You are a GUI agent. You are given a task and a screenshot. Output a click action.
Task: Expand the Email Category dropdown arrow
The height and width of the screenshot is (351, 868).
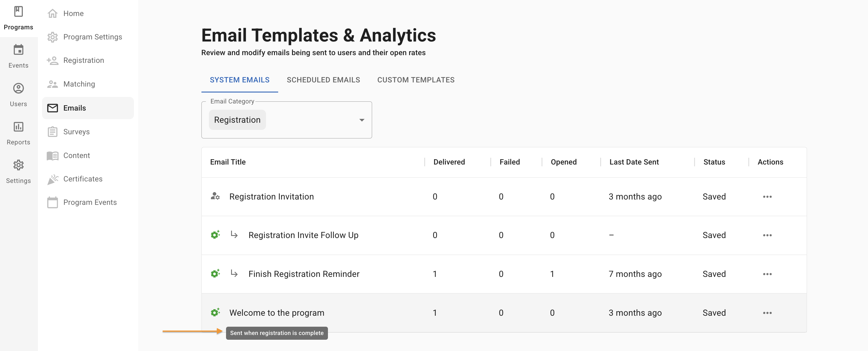coord(361,120)
